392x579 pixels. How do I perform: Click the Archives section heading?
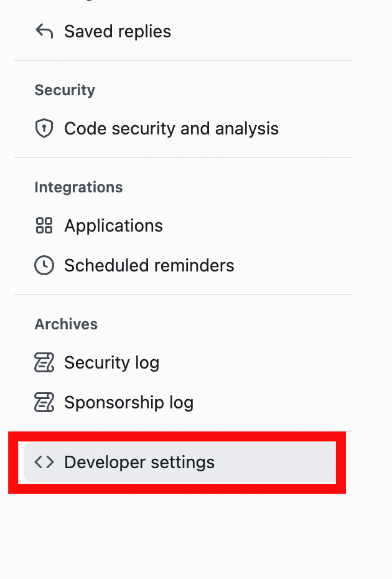(x=66, y=324)
